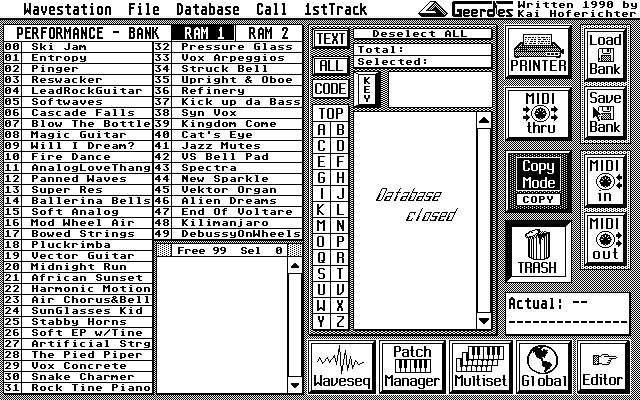The image size is (640, 400).
Task: Open the Editor pointing-hand icon
Action: pyautogui.click(x=603, y=367)
